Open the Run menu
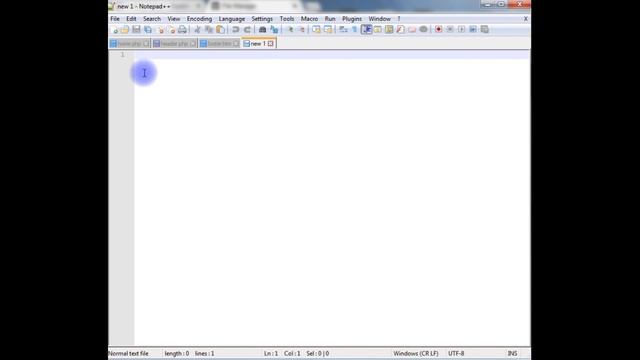 pos(330,19)
